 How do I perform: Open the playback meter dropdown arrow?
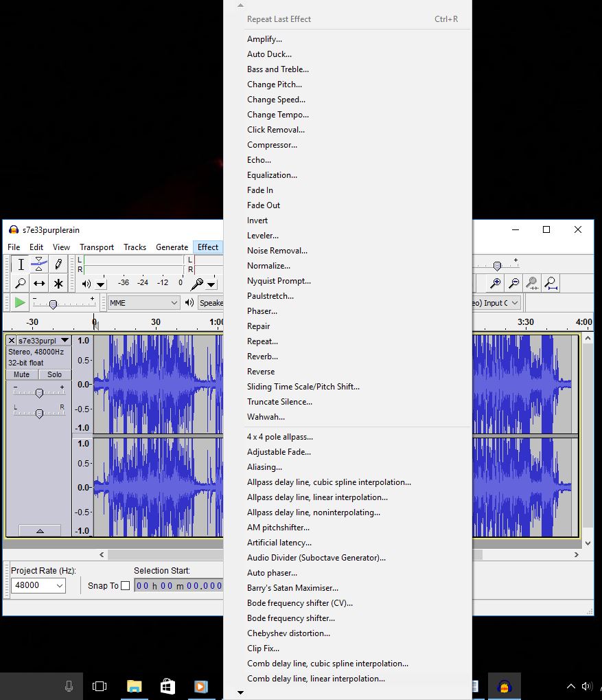point(101,284)
